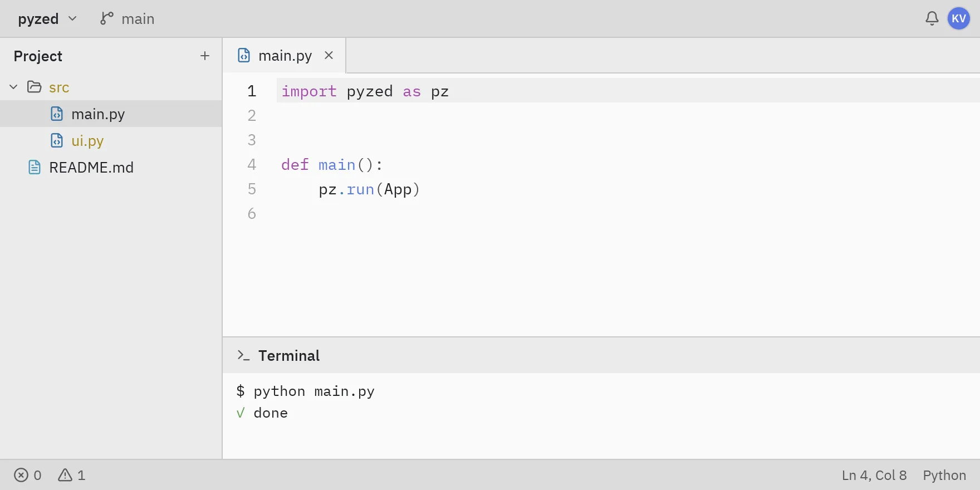Open the KV user avatar

click(958, 19)
